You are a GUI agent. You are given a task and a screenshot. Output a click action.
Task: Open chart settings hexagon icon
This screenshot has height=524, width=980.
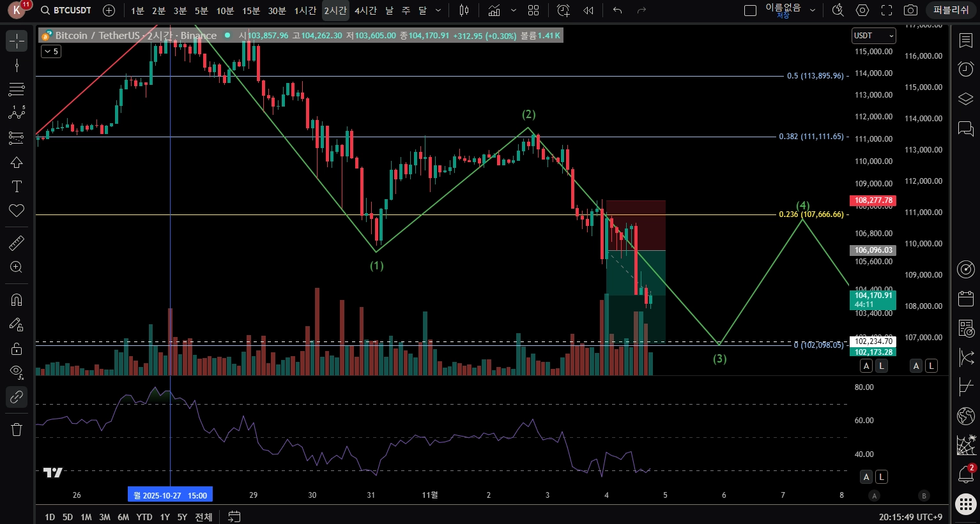point(862,10)
